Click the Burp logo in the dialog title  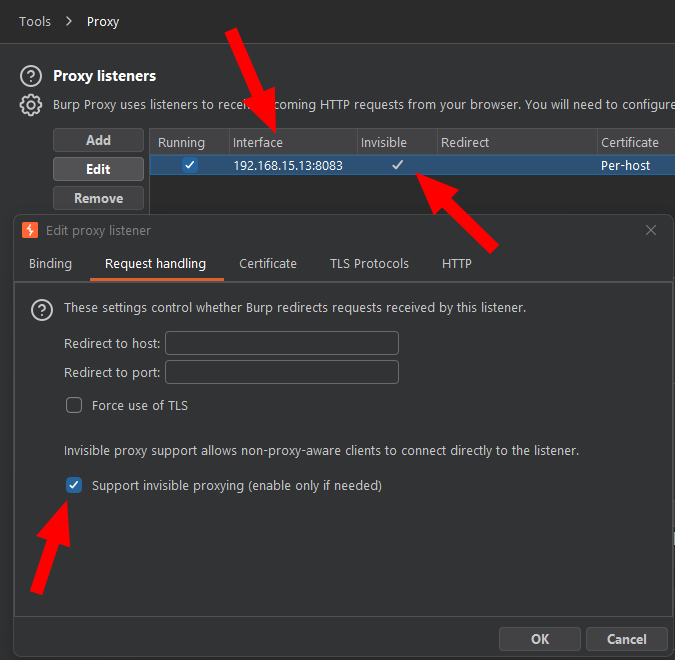[x=30, y=230]
